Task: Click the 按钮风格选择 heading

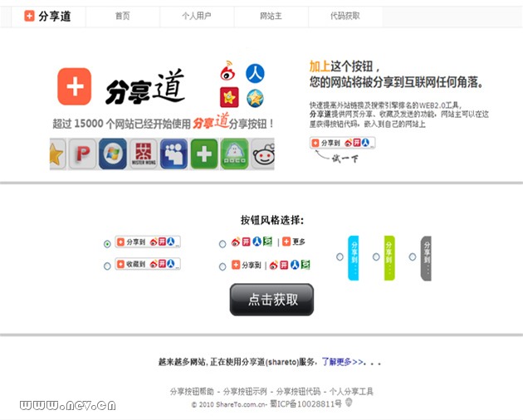Action: 272,220
